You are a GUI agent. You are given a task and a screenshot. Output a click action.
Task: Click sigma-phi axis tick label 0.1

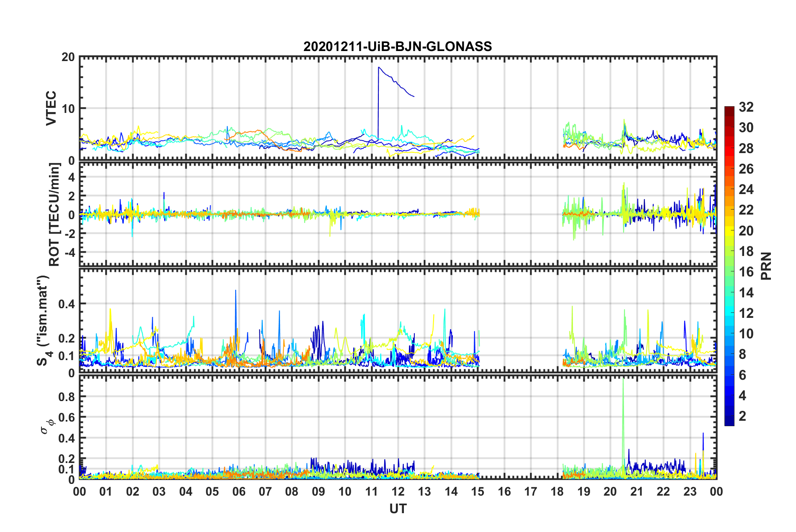tap(67, 470)
